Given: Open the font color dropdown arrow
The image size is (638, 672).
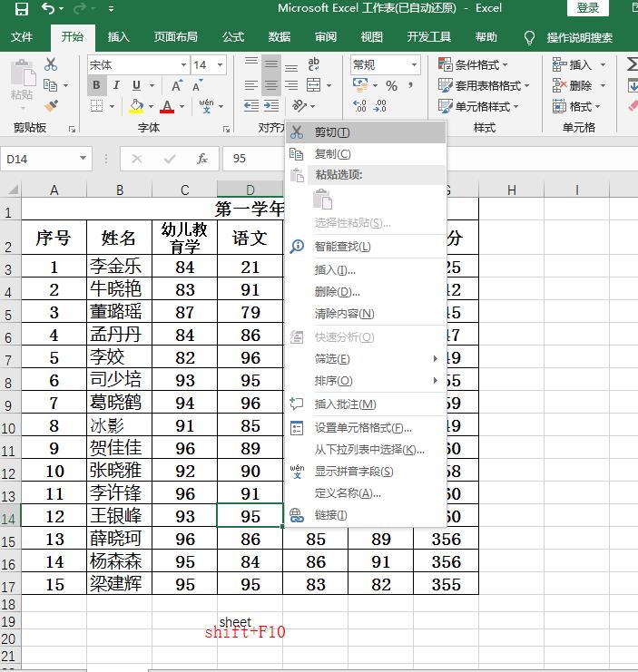Looking at the screenshot, I should [x=182, y=106].
